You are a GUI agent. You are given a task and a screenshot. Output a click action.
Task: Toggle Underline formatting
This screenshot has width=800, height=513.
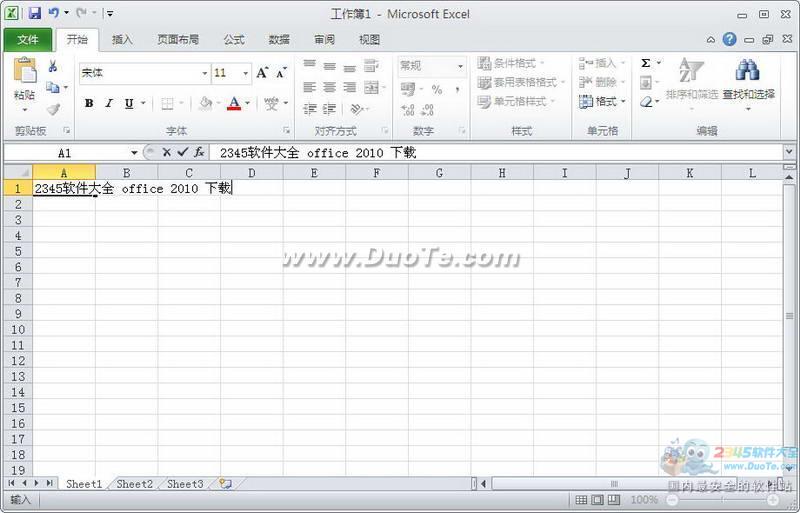(x=129, y=104)
